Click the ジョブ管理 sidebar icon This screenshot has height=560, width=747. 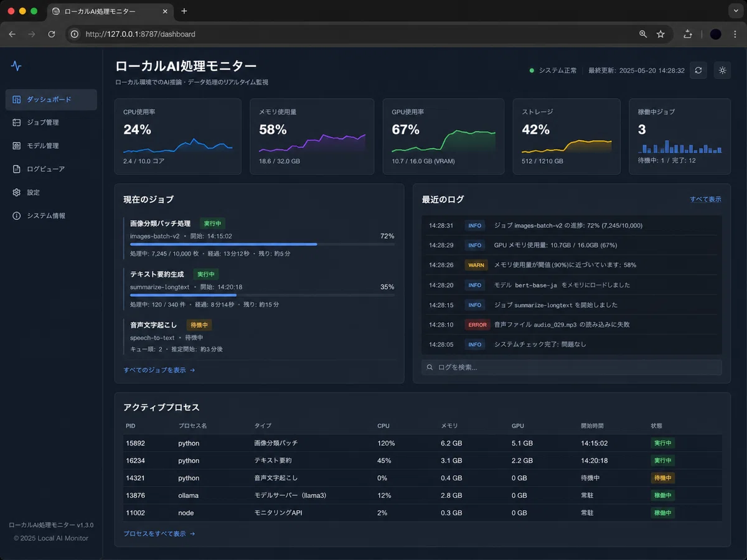(x=17, y=123)
